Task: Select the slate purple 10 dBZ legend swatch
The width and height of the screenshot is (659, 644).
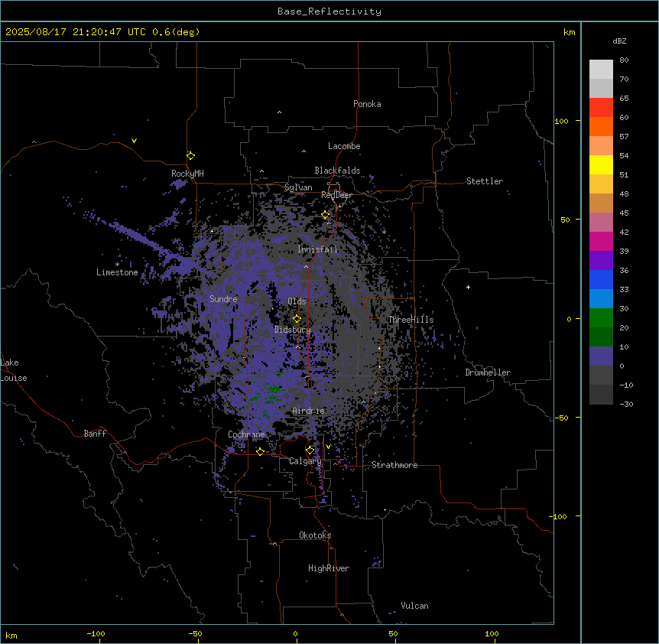Action: click(x=601, y=356)
